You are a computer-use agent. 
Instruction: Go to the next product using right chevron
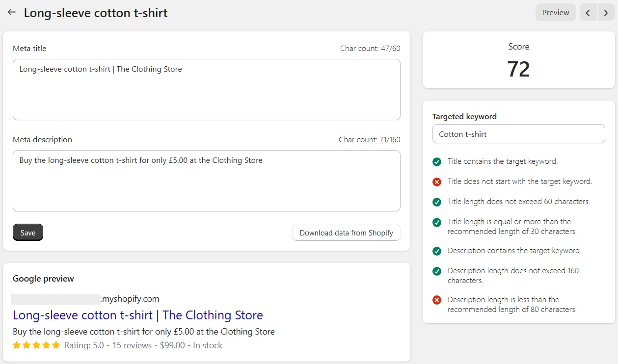(605, 12)
